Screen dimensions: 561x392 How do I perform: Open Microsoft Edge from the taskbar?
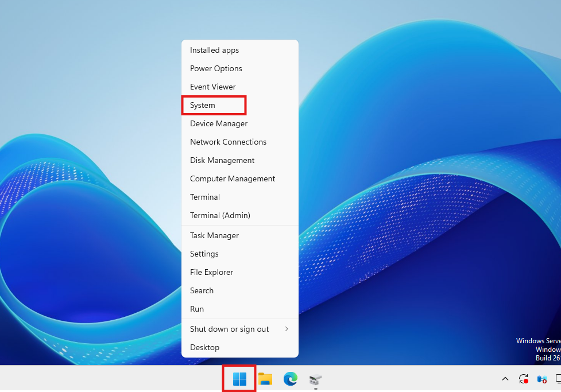(x=290, y=379)
